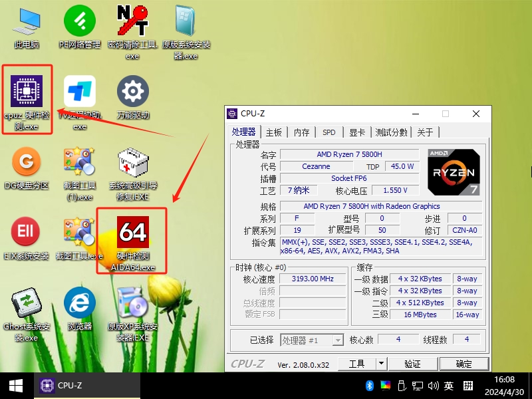
Task: Click the 45.0 W TDP value
Action: [402, 167]
